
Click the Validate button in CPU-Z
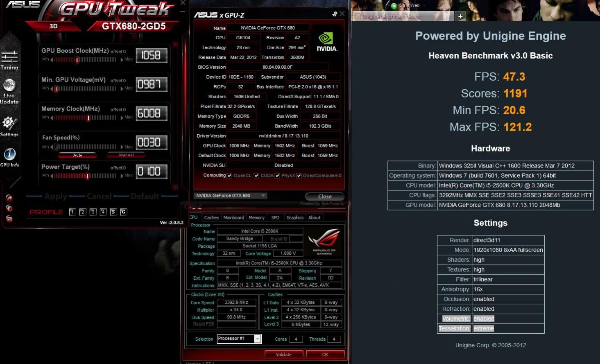283,355
